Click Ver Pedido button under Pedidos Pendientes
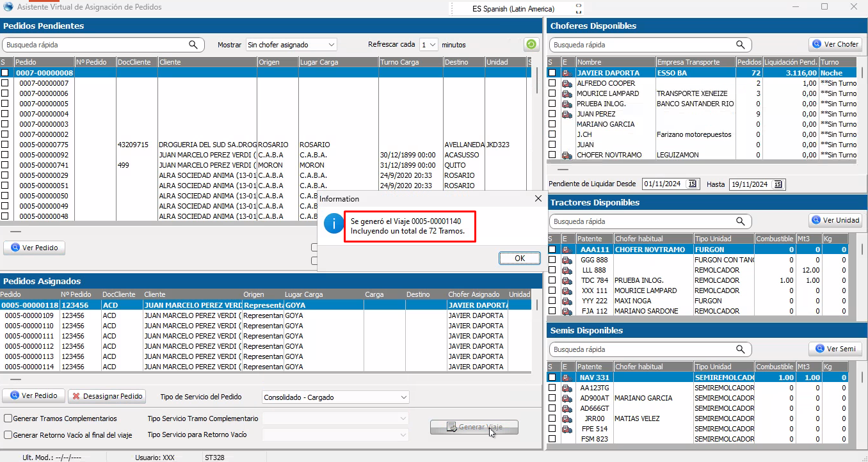 [35, 248]
